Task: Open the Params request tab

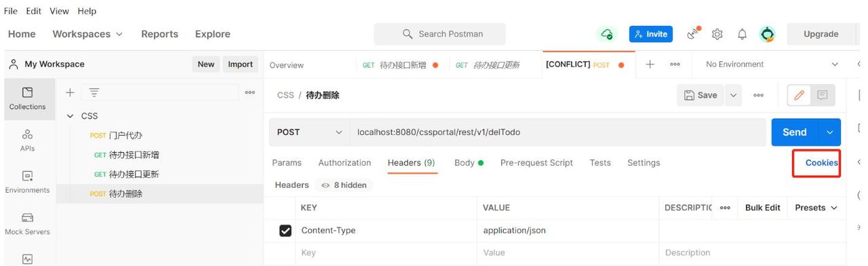Action: pos(287,163)
